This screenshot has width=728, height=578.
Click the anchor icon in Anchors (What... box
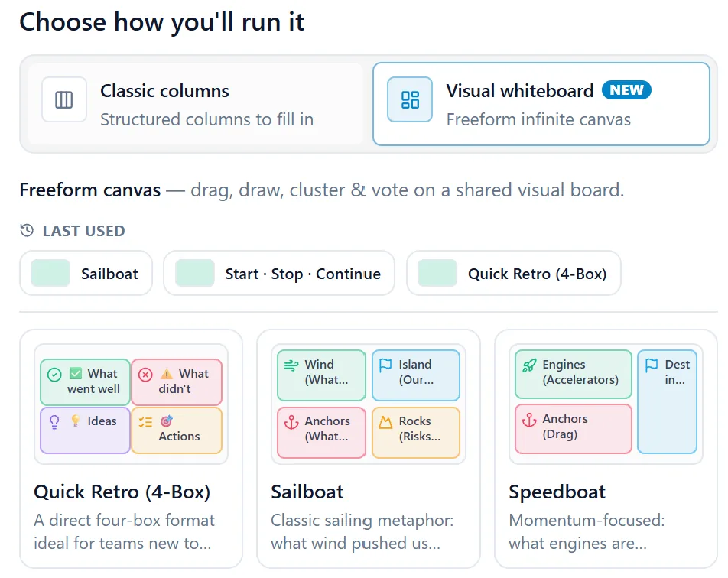coord(291,422)
